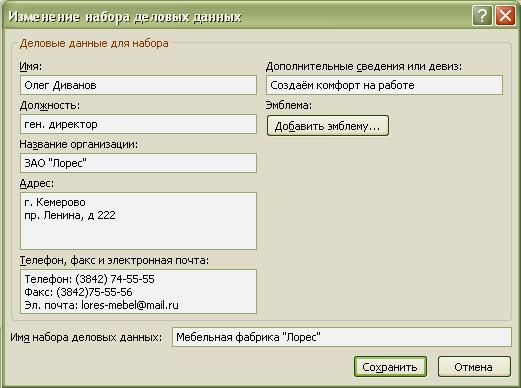Select the Название организации input field
The image size is (521, 388).
[x=138, y=163]
